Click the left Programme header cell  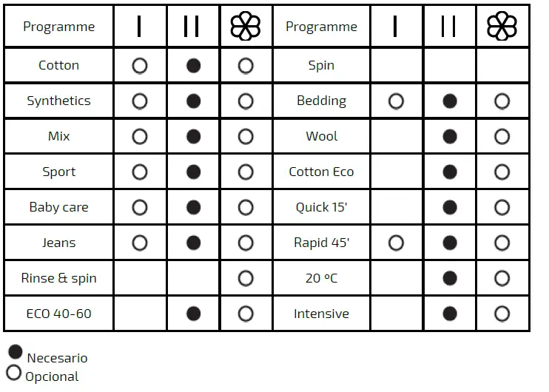pyautogui.click(x=59, y=27)
